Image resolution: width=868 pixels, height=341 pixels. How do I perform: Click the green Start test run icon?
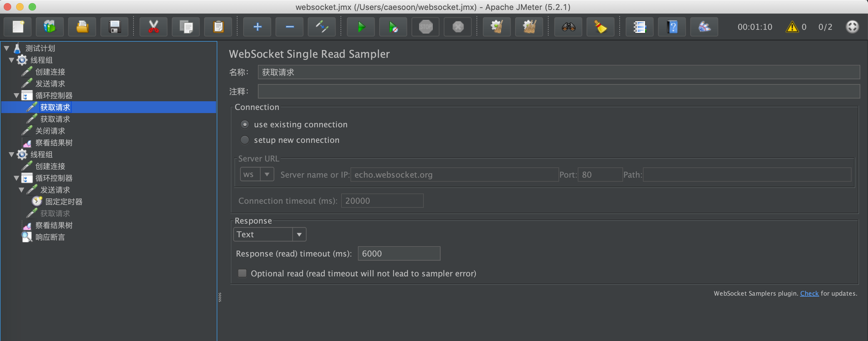tap(361, 27)
